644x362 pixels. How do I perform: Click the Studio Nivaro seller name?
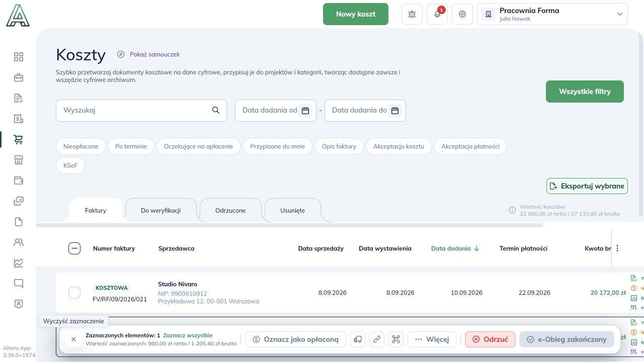178,284
